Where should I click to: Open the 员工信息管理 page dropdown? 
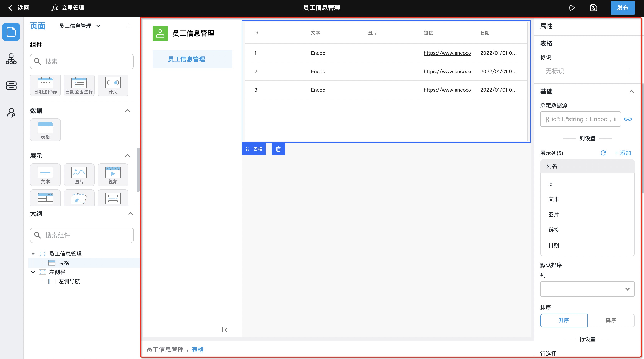click(80, 26)
